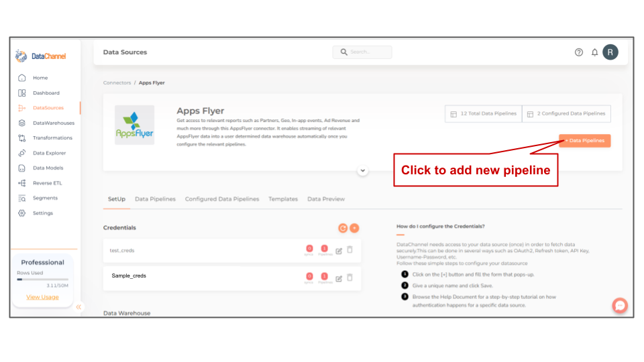Open the View Usage link
The width and height of the screenshot is (644, 362).
[x=42, y=297]
